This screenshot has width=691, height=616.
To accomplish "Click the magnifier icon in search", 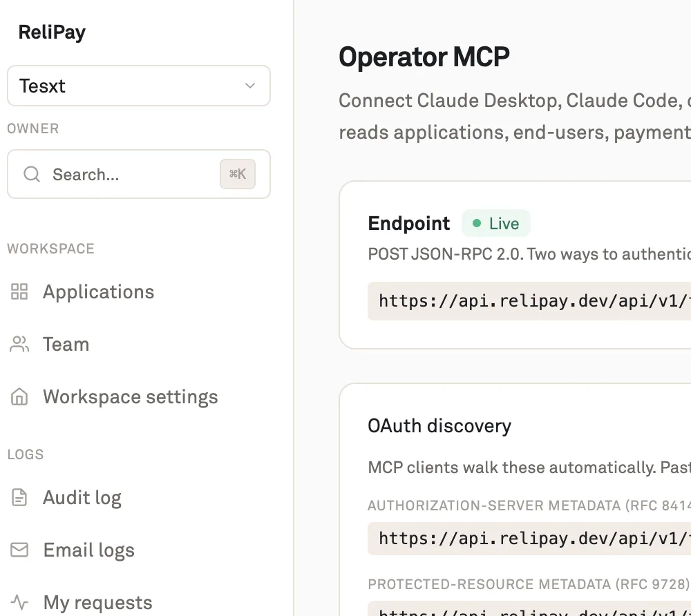I will pyautogui.click(x=32, y=174).
